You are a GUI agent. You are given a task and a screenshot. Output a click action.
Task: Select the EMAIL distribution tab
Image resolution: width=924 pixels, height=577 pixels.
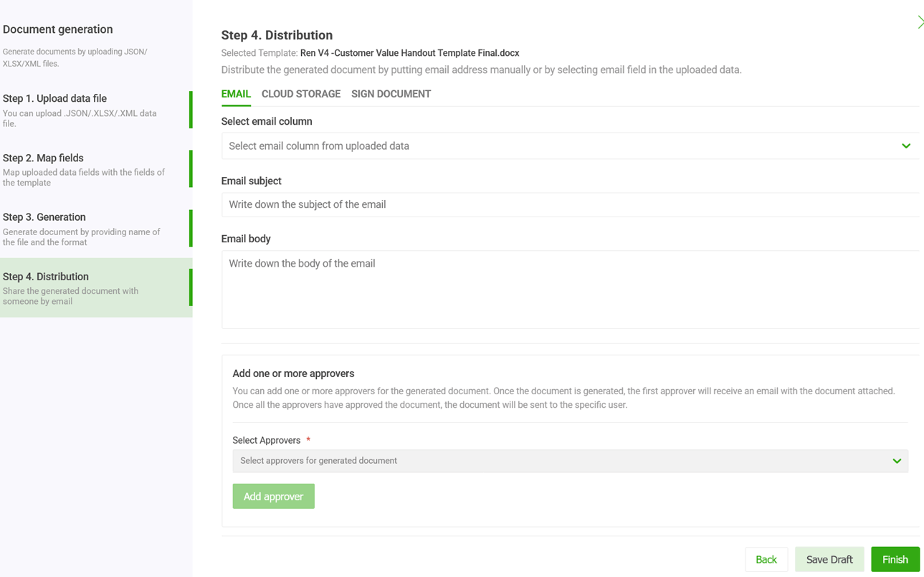coord(236,93)
